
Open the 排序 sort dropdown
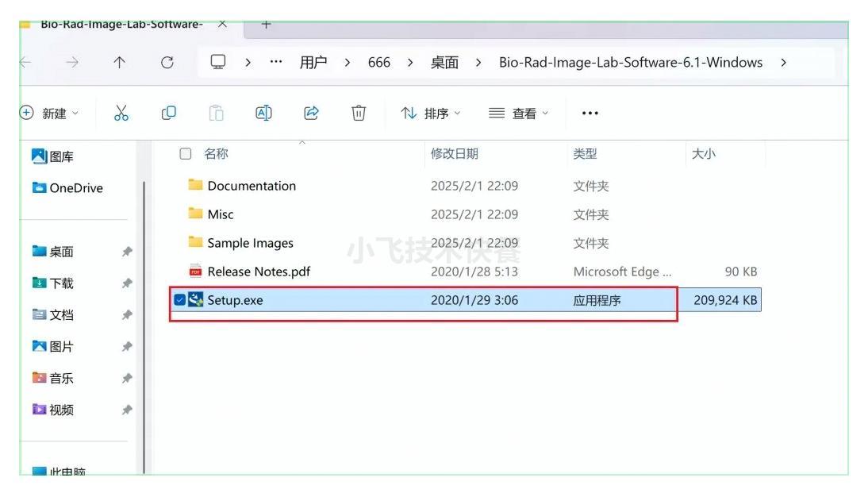tap(431, 113)
